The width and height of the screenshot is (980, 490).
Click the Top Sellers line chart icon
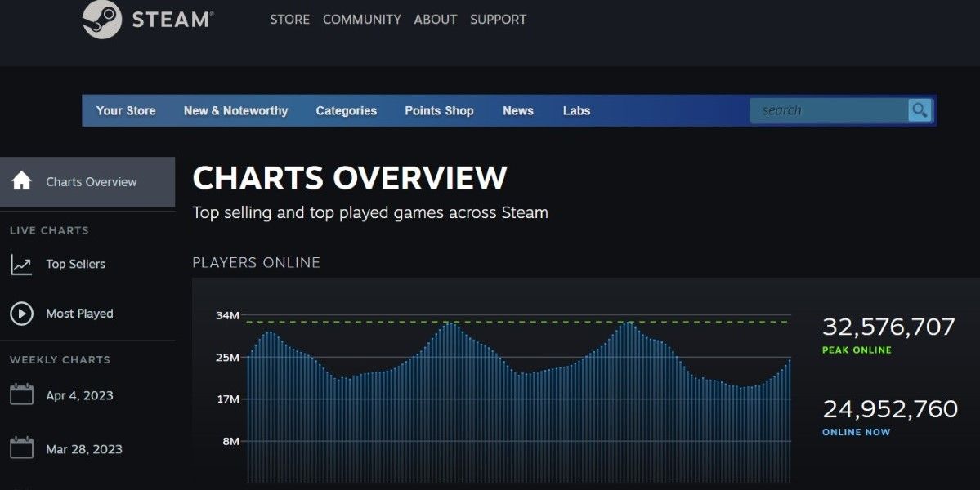pos(21,264)
